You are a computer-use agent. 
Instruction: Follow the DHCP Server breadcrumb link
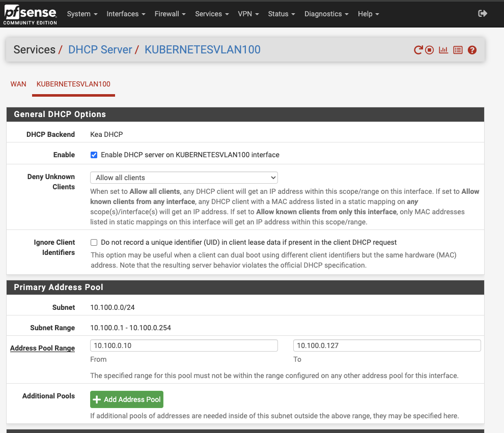(x=100, y=49)
